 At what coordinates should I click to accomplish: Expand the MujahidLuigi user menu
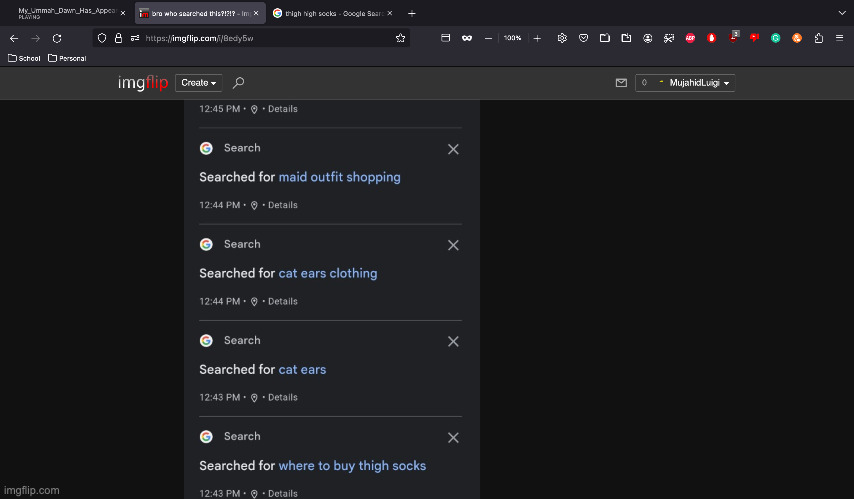(685, 83)
